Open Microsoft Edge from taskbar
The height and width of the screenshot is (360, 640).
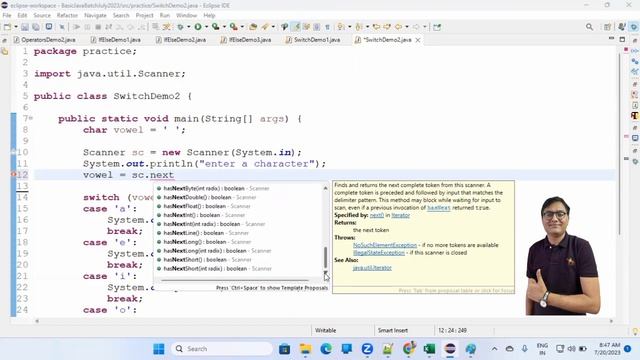pos(326,349)
